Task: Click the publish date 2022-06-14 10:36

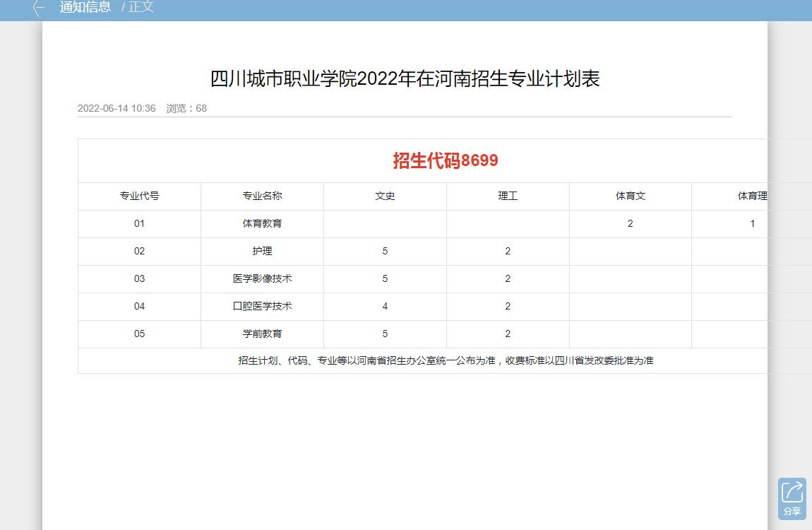Action: coord(117,108)
